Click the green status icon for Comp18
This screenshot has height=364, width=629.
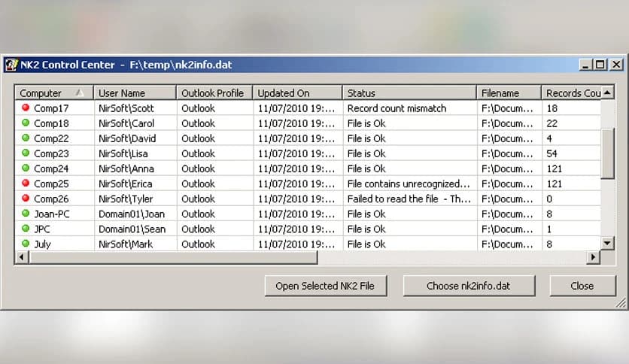click(x=26, y=123)
